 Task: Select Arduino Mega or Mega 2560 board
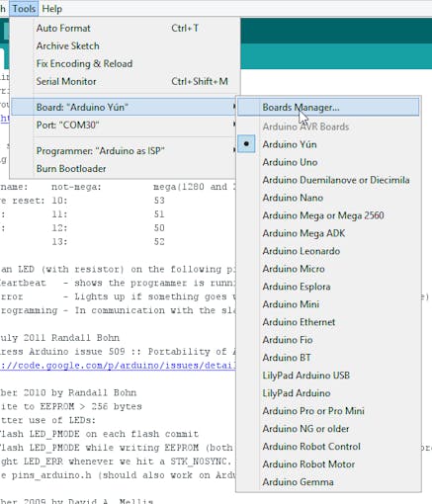coord(328,215)
